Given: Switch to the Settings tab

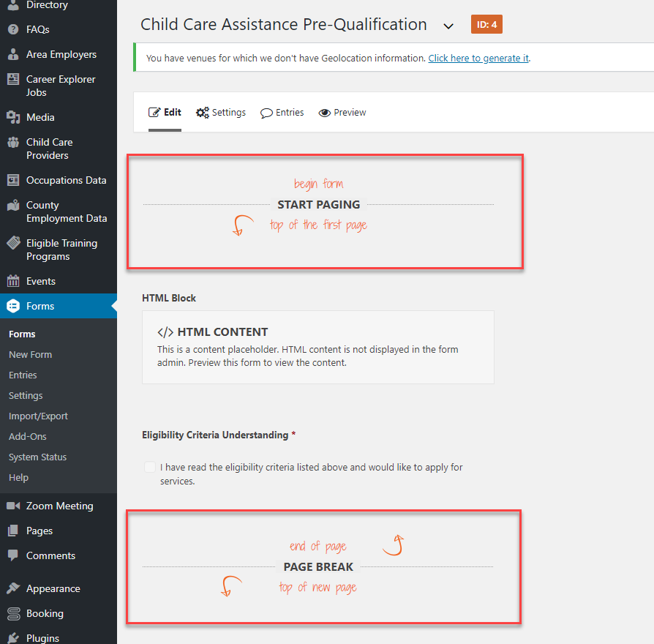Looking at the screenshot, I should 221,112.
